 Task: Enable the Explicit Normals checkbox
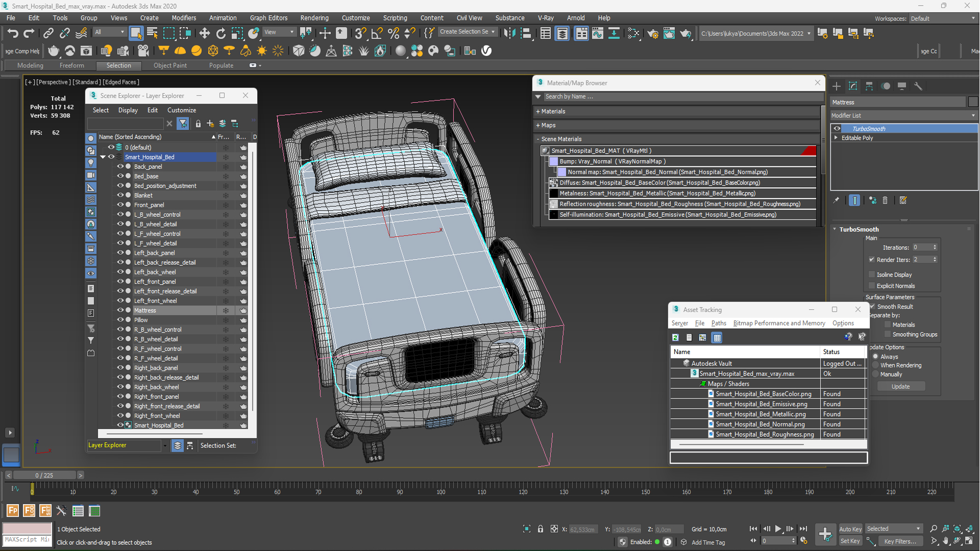pos(872,286)
